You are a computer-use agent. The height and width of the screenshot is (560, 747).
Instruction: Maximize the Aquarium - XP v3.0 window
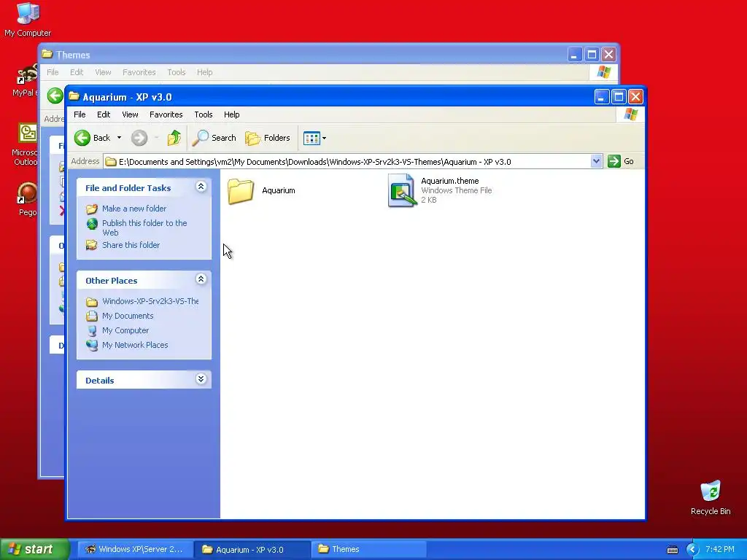pos(619,97)
